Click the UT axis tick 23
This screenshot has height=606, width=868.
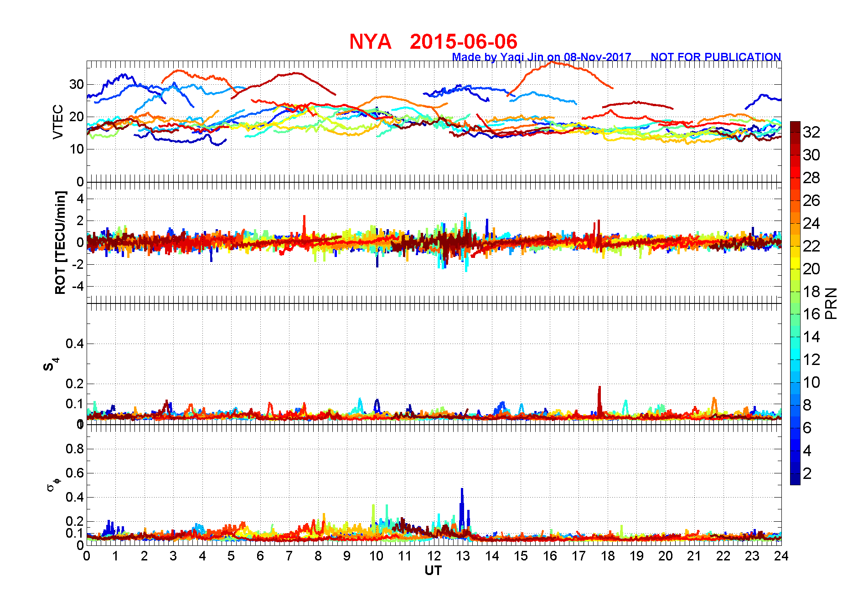click(x=752, y=556)
